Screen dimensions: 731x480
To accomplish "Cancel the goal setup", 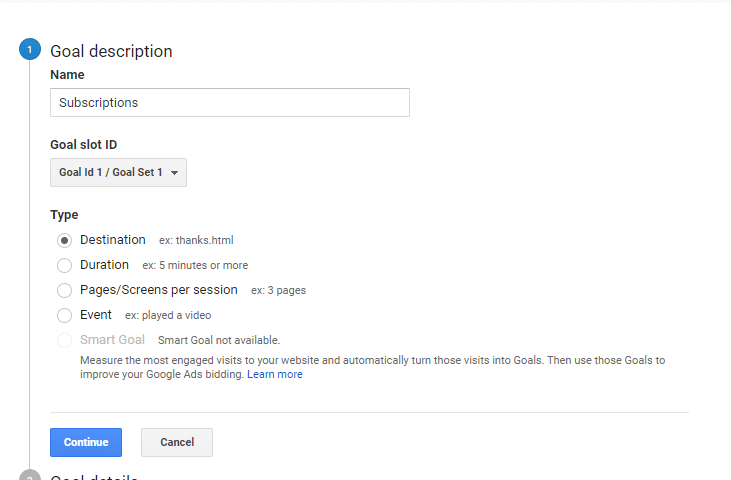I will click(177, 442).
